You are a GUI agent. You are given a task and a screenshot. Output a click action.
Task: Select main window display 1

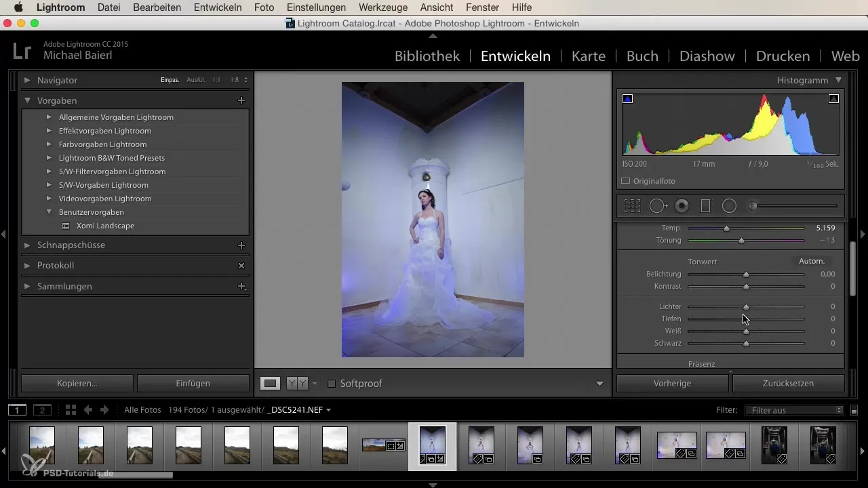click(x=17, y=410)
